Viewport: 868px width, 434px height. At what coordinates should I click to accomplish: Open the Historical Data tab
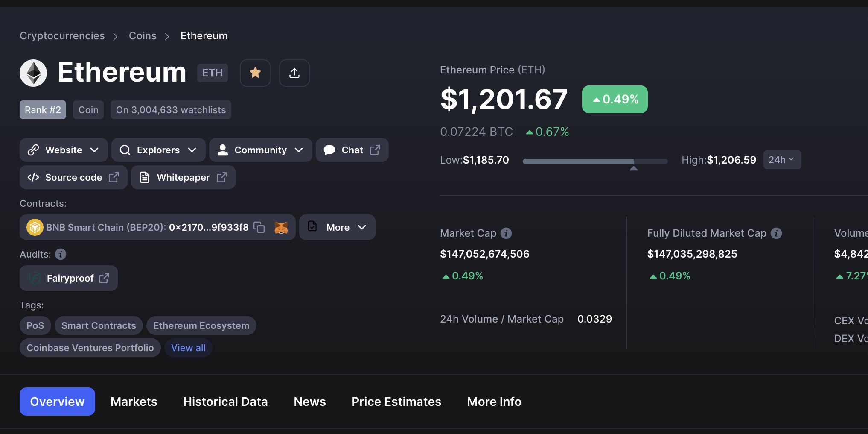(225, 402)
